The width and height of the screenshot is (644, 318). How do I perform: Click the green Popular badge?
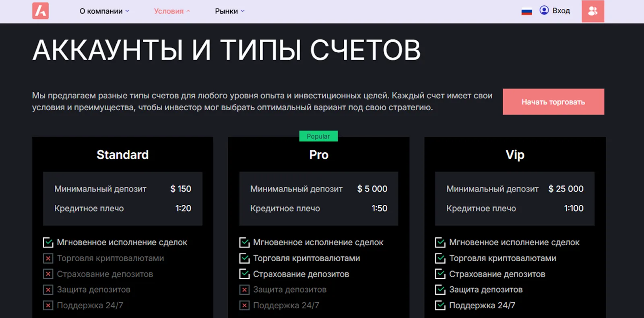[x=318, y=136]
